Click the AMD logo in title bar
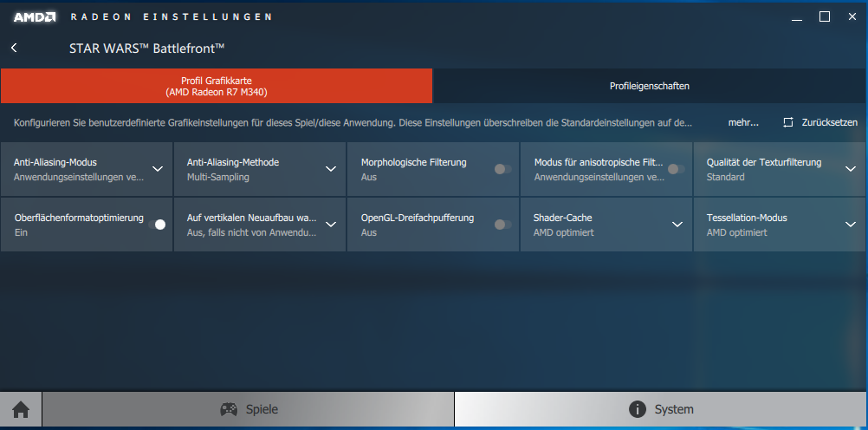 coord(35,17)
